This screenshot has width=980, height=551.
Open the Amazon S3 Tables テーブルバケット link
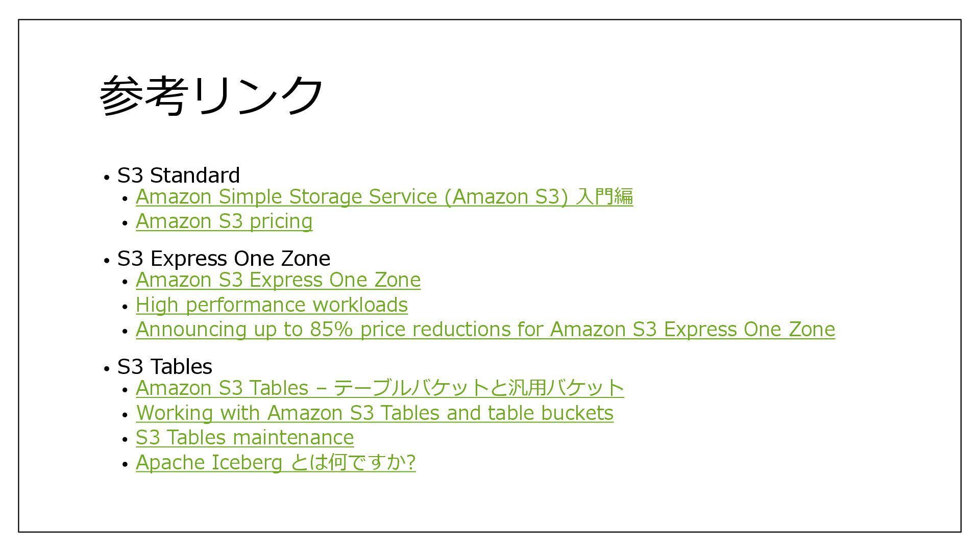point(380,388)
